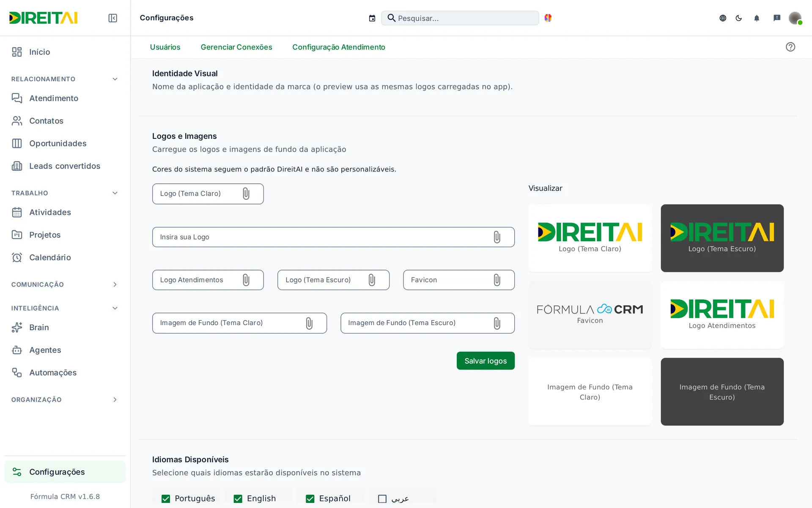Collapse the sidebar panel icon
This screenshot has height=508, width=812.
(112, 18)
